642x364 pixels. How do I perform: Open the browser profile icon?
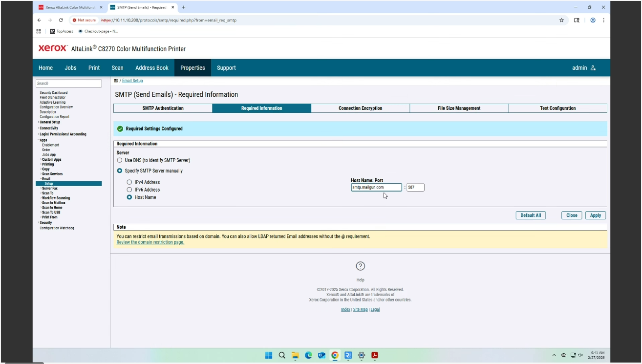[x=592, y=21]
